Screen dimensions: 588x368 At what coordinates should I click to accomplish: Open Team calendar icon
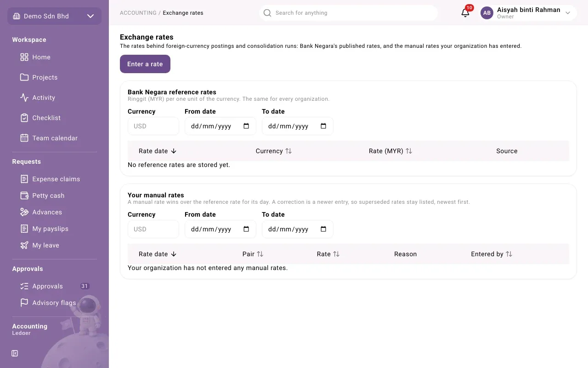click(x=24, y=138)
